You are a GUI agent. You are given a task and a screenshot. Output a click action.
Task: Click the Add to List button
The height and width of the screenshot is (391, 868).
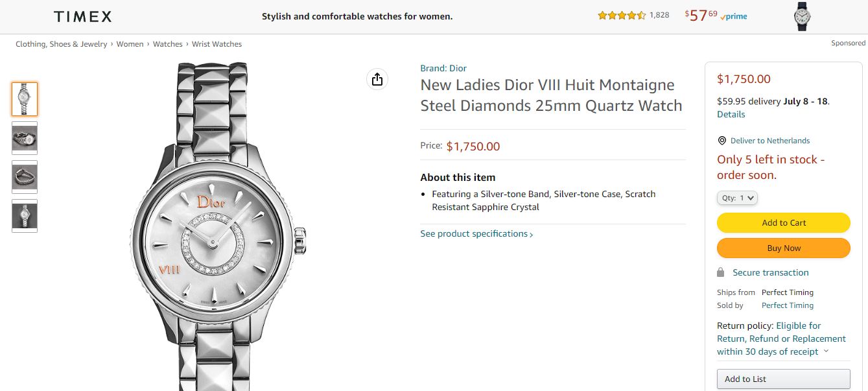783,379
